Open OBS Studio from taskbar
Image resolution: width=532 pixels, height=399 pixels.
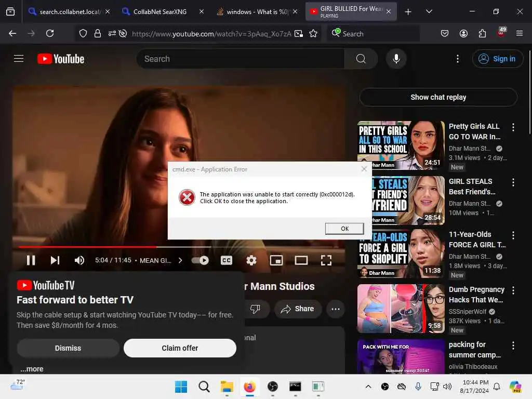272,387
